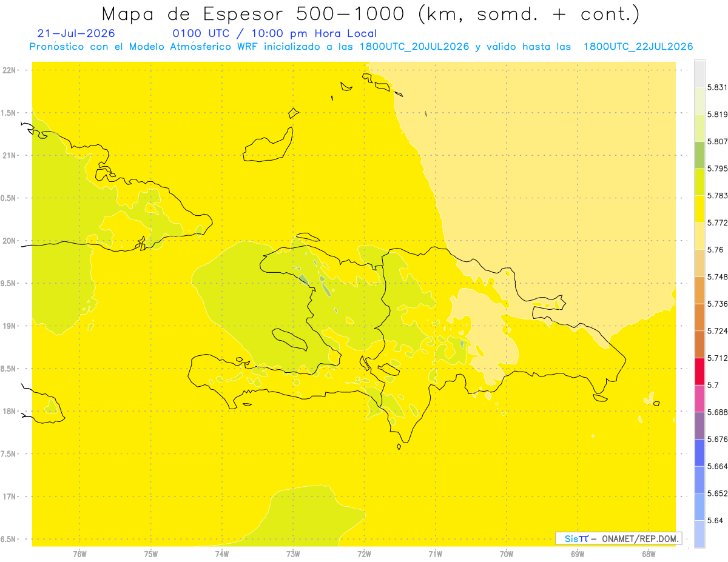
Task: Click the green 5.795–5.807 legend swatch
Action: coord(699,155)
